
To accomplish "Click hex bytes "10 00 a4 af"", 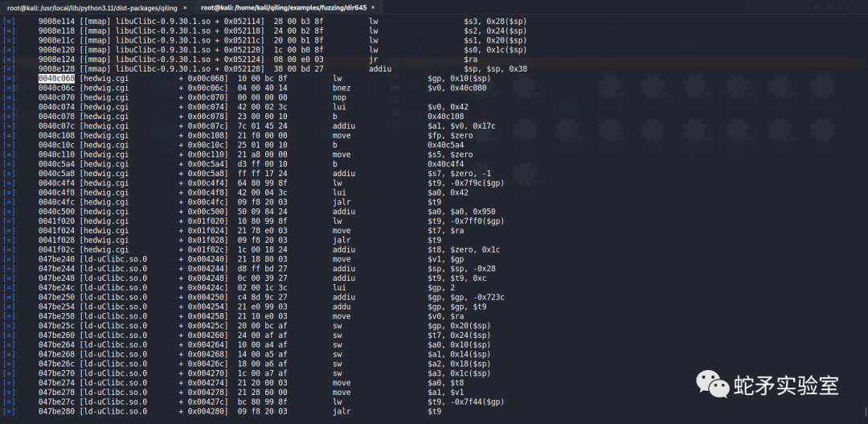I will click(263, 345).
